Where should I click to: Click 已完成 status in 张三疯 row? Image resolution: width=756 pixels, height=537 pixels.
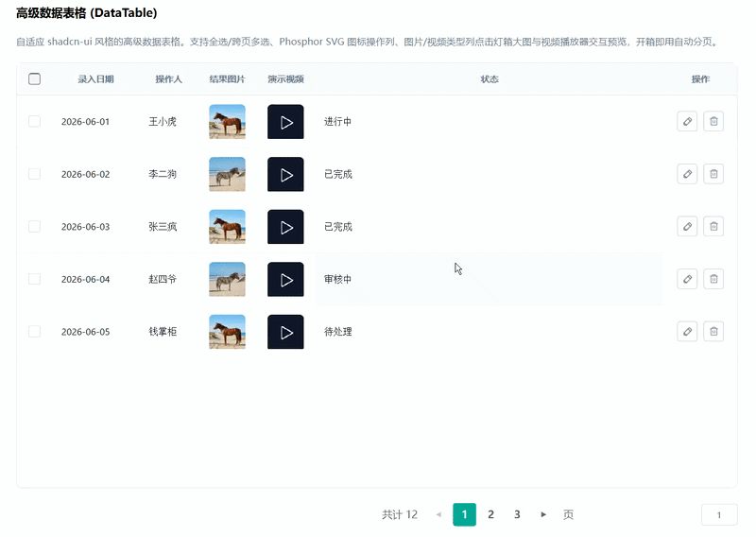pos(338,227)
